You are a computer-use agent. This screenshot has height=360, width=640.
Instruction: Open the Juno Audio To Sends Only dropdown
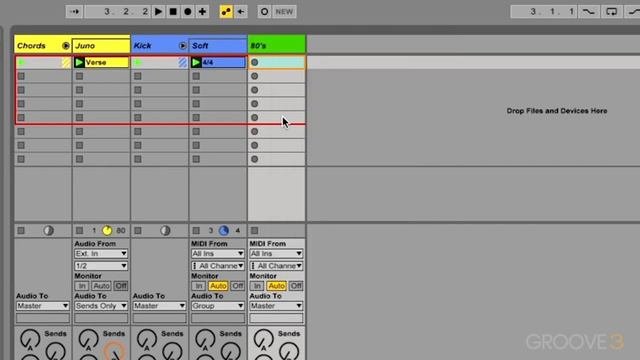pyautogui.click(x=101, y=306)
